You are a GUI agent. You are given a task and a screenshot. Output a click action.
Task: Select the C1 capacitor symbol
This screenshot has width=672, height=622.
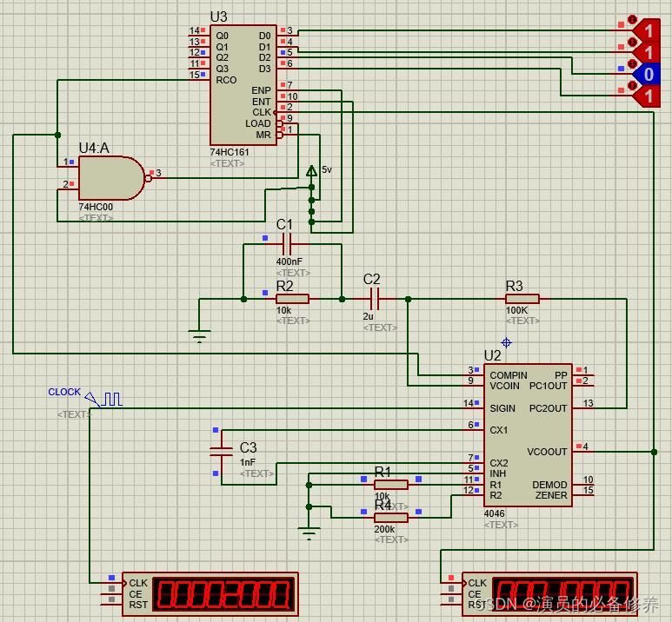coord(286,244)
